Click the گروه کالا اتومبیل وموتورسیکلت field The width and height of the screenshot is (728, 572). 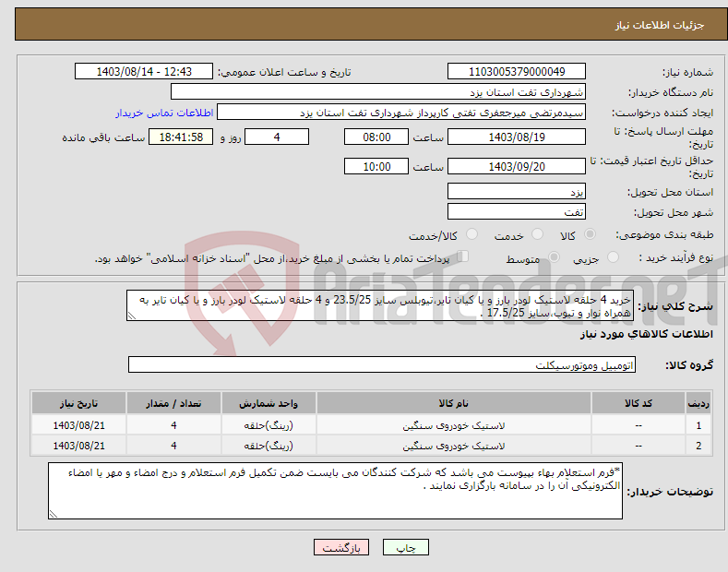coord(382,365)
